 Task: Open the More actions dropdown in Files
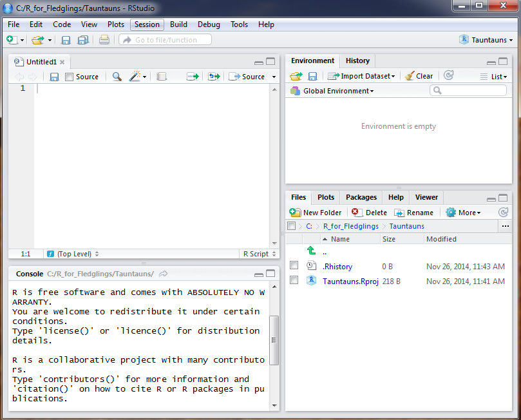point(463,213)
